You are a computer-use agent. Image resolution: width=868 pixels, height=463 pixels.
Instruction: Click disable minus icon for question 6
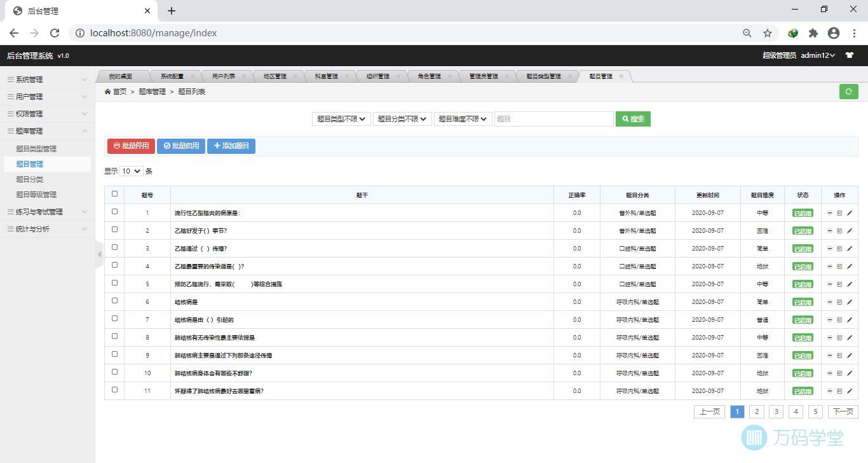(830, 302)
